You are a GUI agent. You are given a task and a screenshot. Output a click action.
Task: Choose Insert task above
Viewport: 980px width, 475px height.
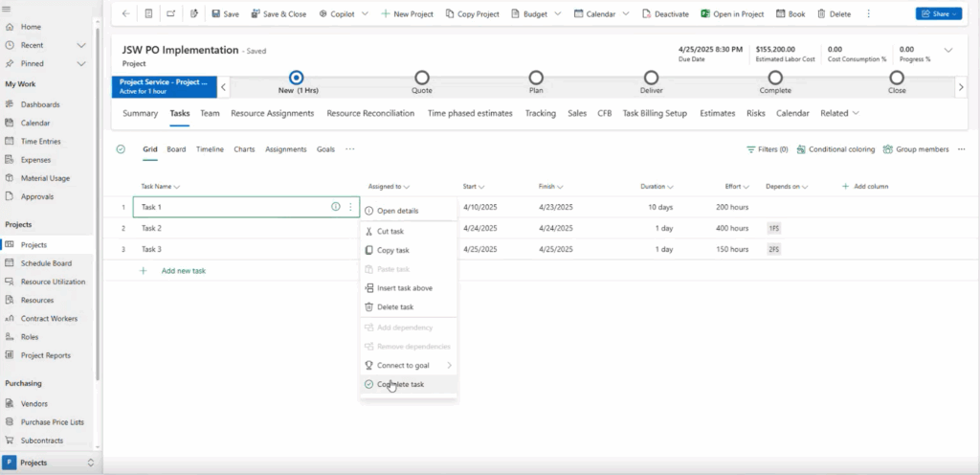[409, 288]
